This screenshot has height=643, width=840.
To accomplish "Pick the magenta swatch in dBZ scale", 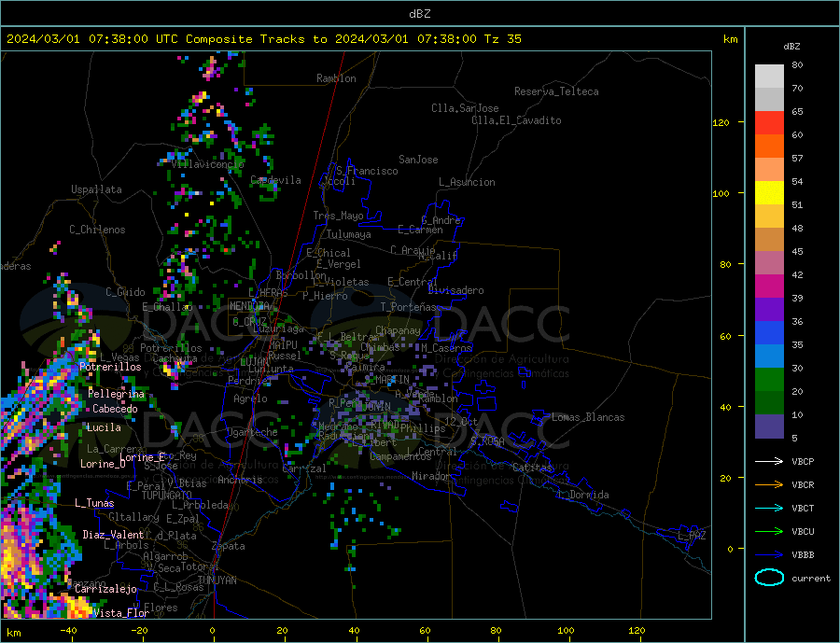I will point(769,287).
